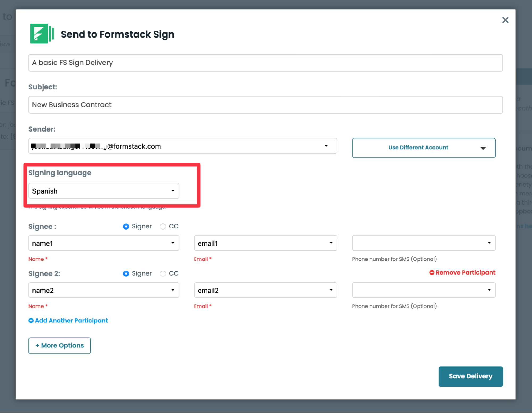Open the name1 field dropdown
The image size is (532, 413).
pyautogui.click(x=104, y=243)
